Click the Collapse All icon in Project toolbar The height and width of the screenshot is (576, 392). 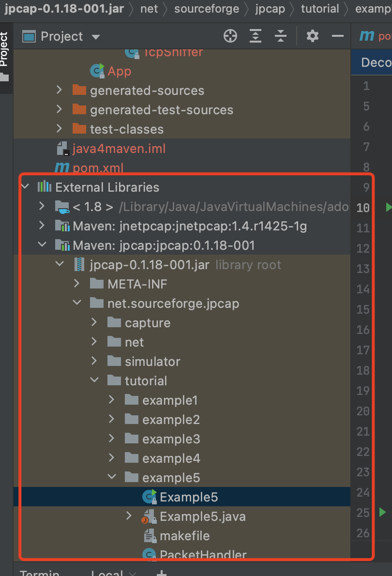280,35
